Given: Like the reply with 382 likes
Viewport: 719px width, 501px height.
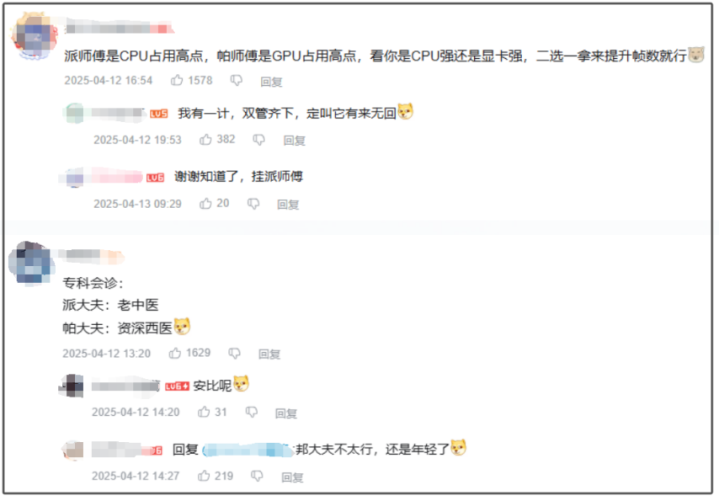Looking at the screenshot, I should tap(205, 139).
